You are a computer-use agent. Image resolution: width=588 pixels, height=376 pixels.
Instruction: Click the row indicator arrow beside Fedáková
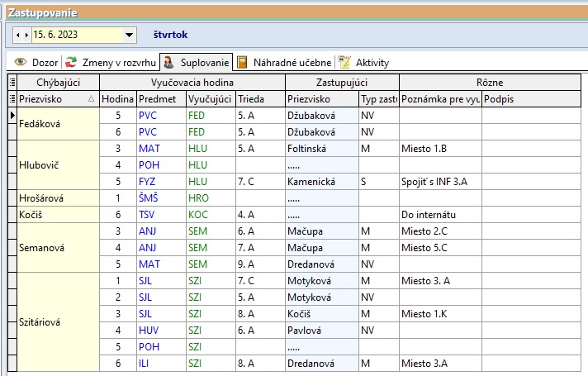12,116
